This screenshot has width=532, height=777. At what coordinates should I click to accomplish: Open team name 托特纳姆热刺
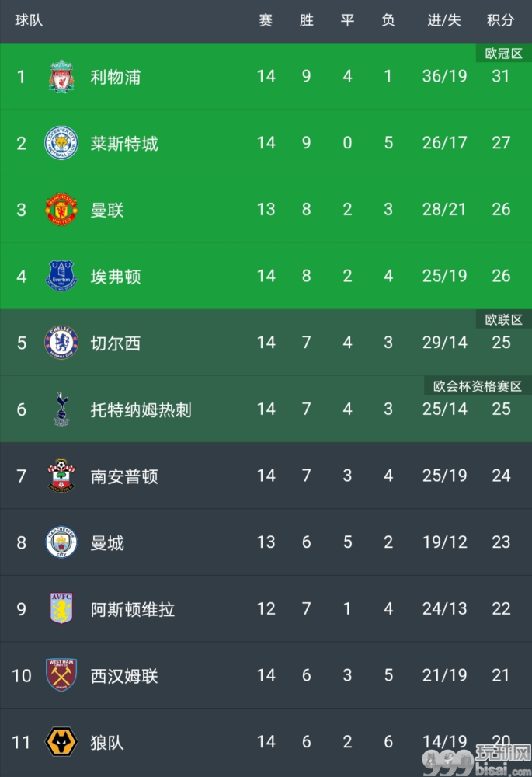click(141, 409)
